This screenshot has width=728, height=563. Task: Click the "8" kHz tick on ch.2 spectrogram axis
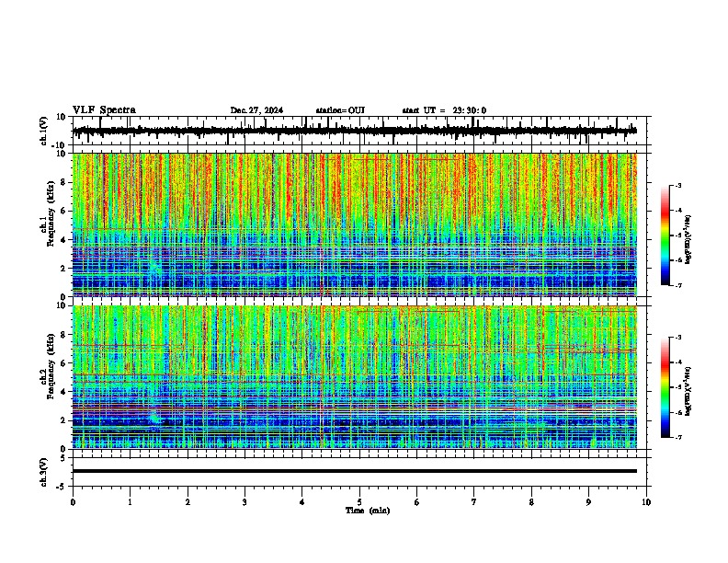pyautogui.click(x=63, y=334)
